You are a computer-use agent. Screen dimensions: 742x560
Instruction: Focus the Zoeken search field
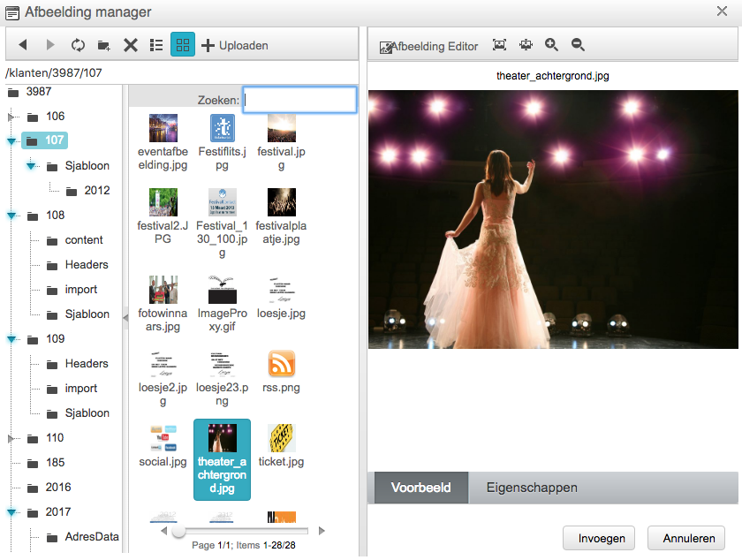(299, 100)
